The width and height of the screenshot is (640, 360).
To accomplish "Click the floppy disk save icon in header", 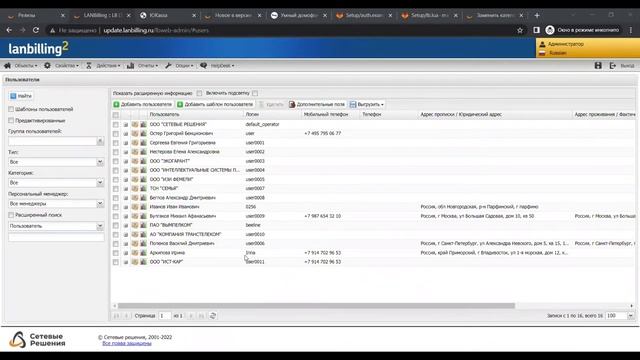I will coord(598,65).
